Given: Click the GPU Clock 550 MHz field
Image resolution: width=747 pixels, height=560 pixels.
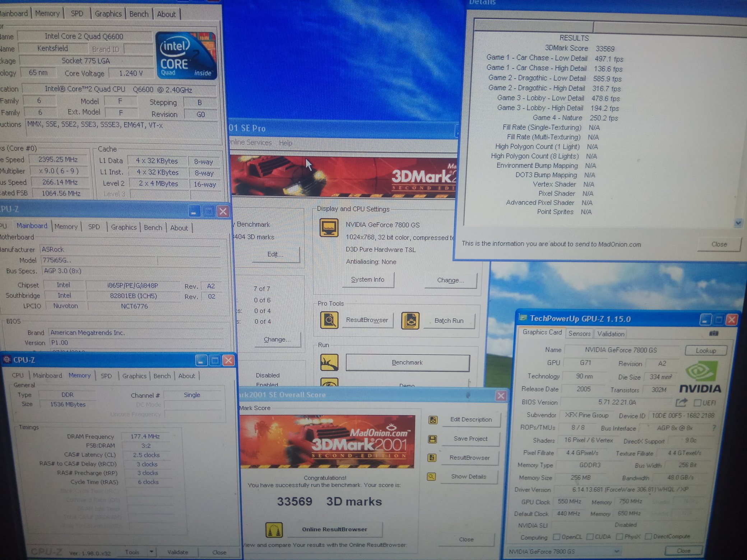Looking at the screenshot, I should [569, 501].
